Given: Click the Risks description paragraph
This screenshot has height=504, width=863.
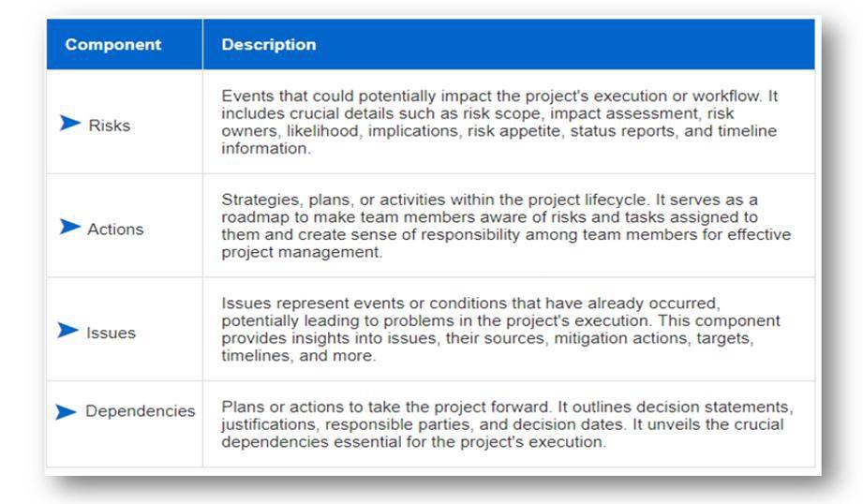Looking at the screenshot, I should pos(499,122).
